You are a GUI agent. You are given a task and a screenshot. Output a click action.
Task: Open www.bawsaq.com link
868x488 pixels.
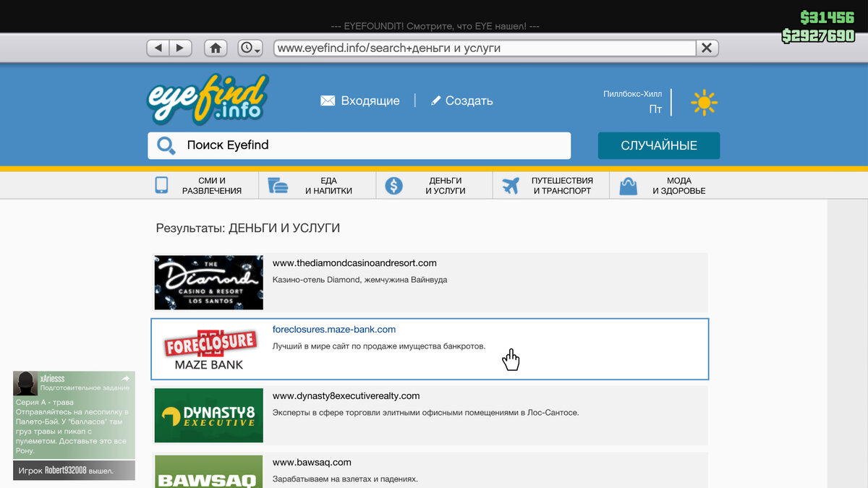coord(312,463)
